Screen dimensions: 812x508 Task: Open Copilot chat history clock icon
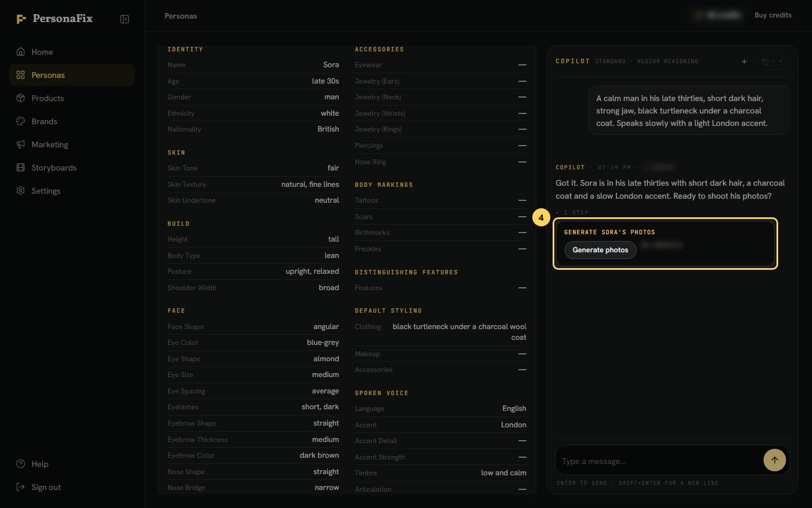point(765,62)
